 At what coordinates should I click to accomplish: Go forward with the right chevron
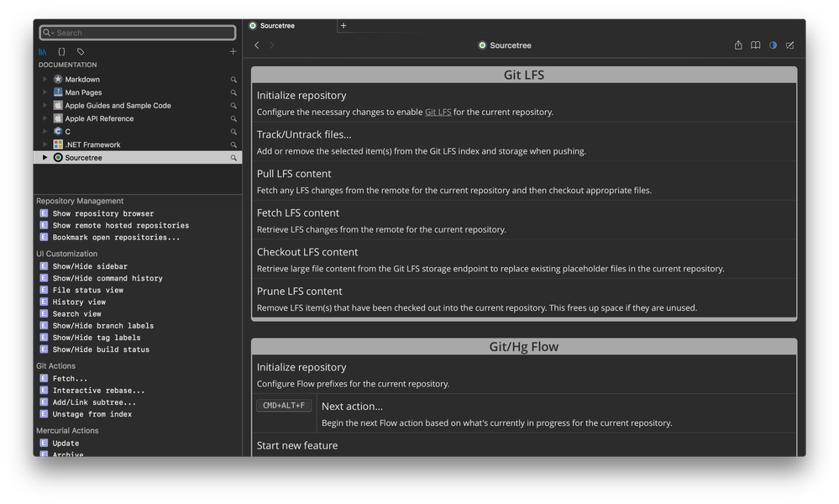(x=272, y=45)
